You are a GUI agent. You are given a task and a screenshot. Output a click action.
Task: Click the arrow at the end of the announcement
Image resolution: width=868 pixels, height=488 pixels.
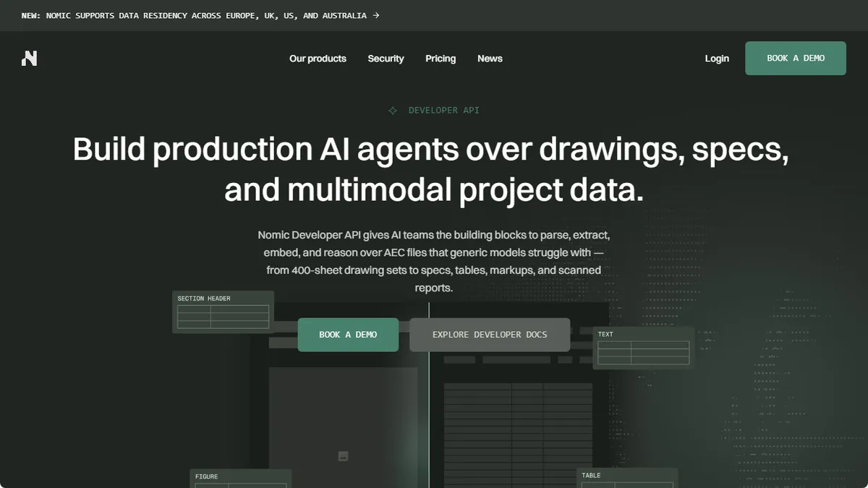(376, 15)
